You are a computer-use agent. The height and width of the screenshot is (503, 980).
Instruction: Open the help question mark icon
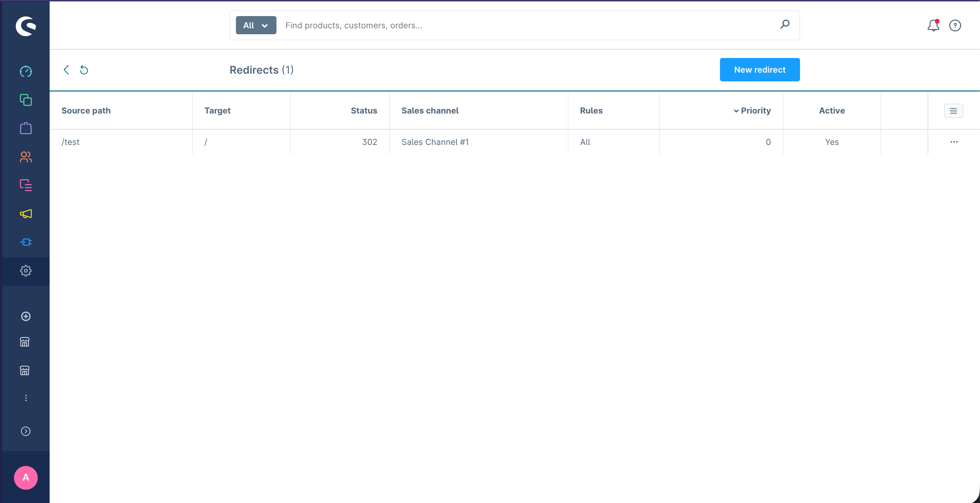click(x=955, y=25)
